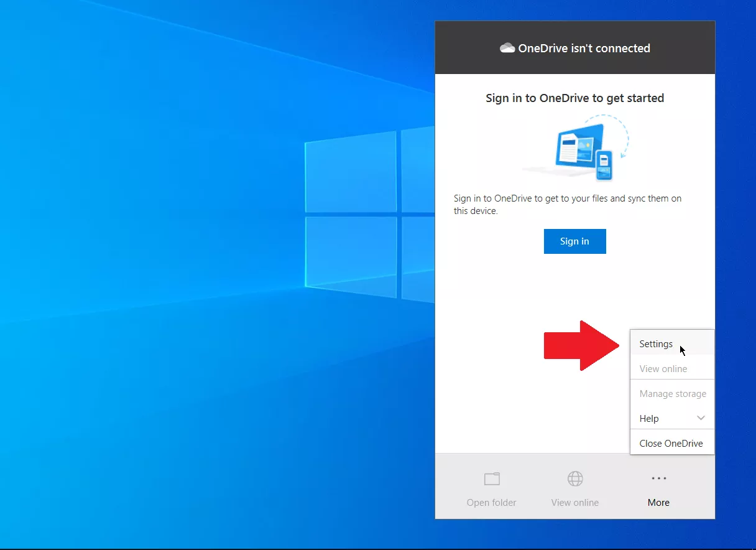
Task: Click the Open folder icon in bottom bar
Action: point(491,479)
